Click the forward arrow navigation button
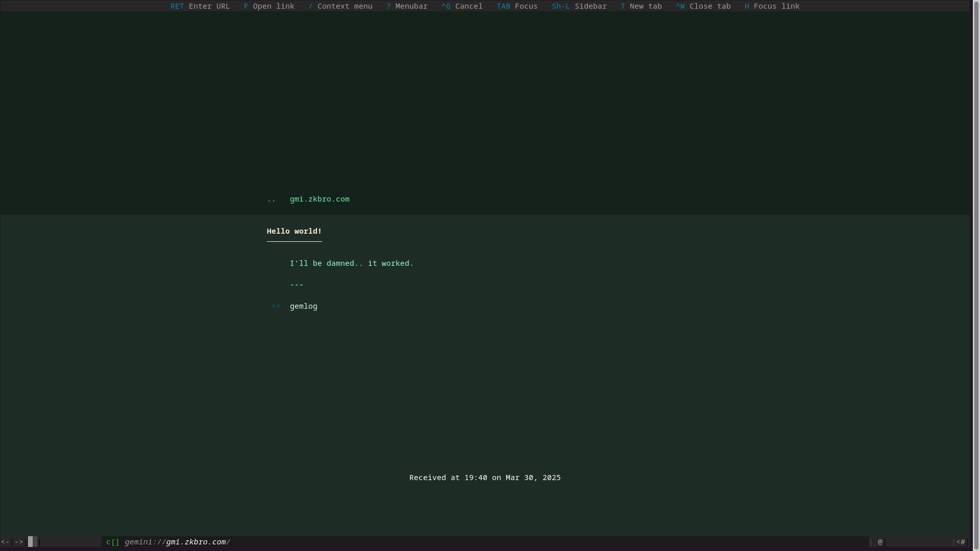This screenshot has width=980, height=551. pyautogui.click(x=19, y=542)
